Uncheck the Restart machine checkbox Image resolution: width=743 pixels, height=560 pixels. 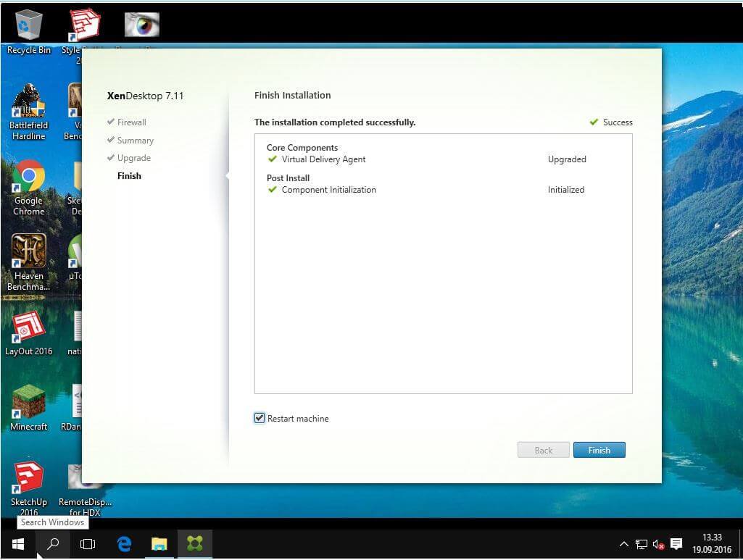pos(260,418)
